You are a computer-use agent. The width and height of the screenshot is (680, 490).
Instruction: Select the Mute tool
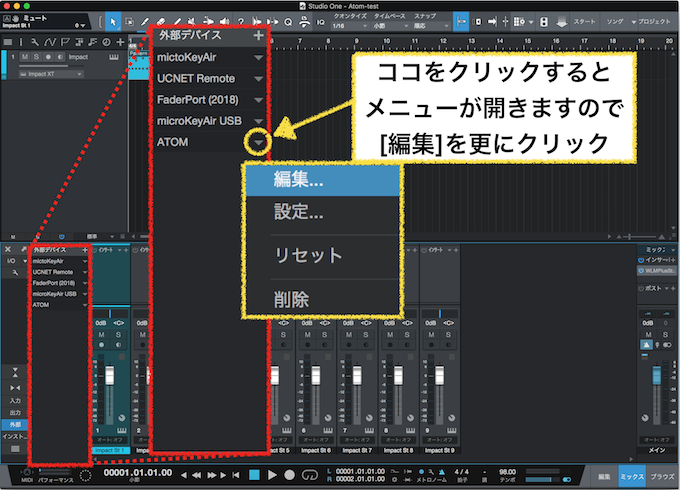point(192,22)
